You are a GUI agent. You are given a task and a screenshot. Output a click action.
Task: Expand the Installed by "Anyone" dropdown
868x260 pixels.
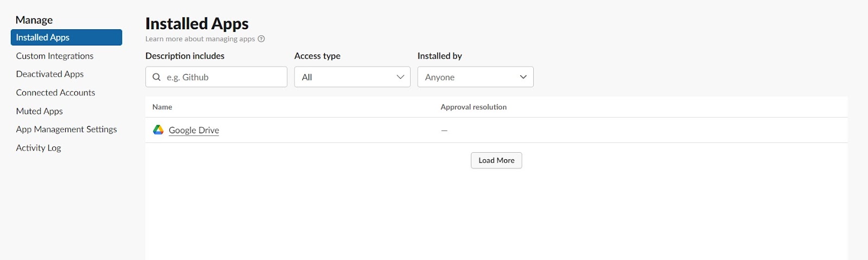click(x=475, y=77)
